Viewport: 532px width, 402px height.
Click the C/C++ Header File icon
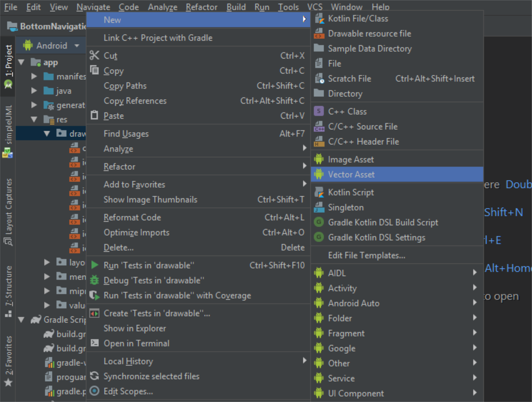pyautogui.click(x=319, y=141)
